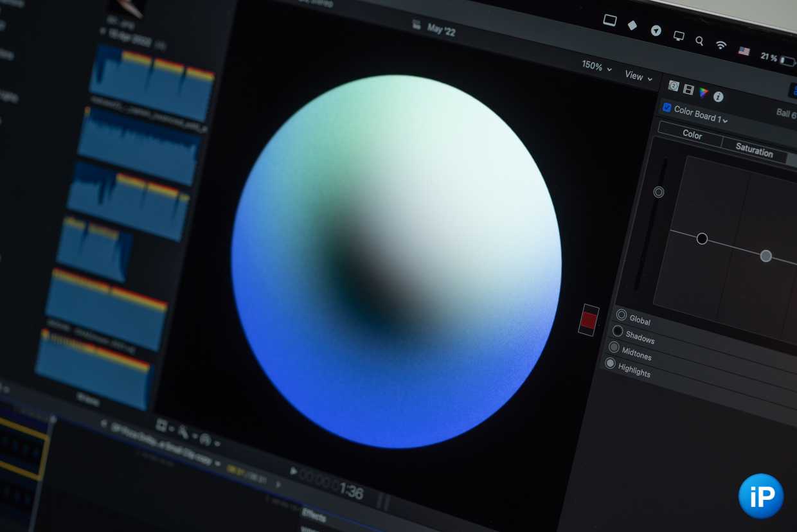
Task: Click the location arrow menu bar icon
Action: click(x=656, y=30)
